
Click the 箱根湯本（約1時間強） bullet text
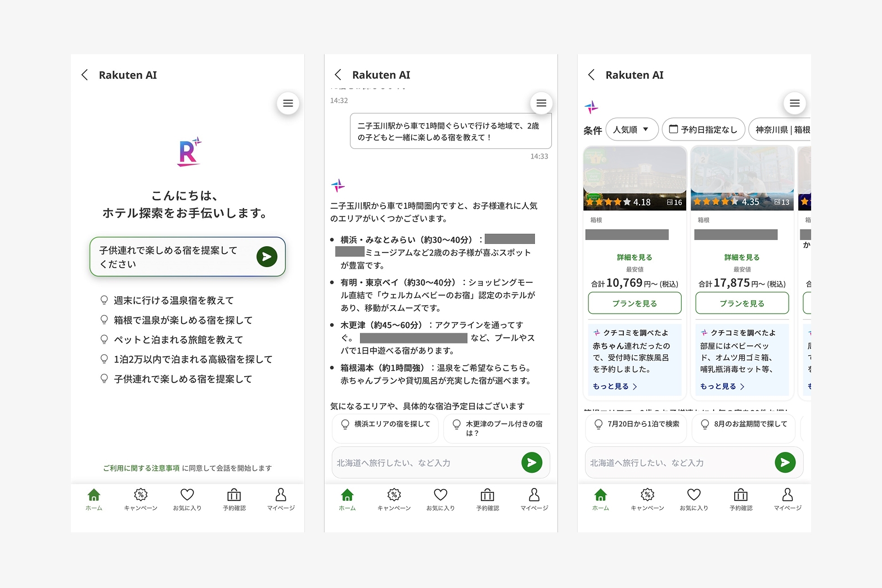click(x=435, y=374)
